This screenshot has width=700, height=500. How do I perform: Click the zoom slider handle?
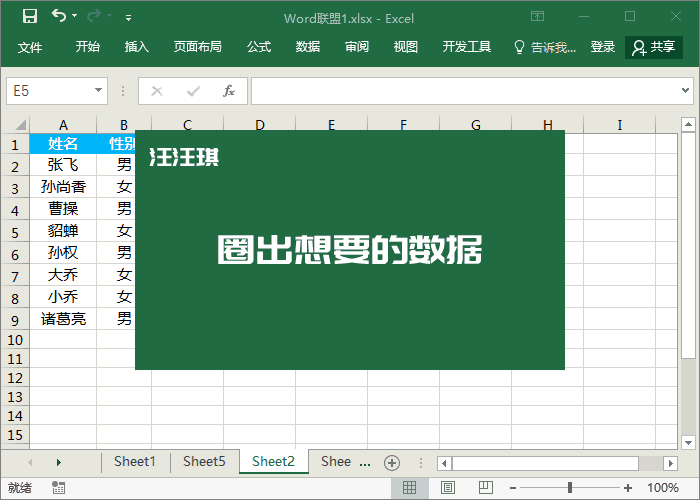point(570,488)
